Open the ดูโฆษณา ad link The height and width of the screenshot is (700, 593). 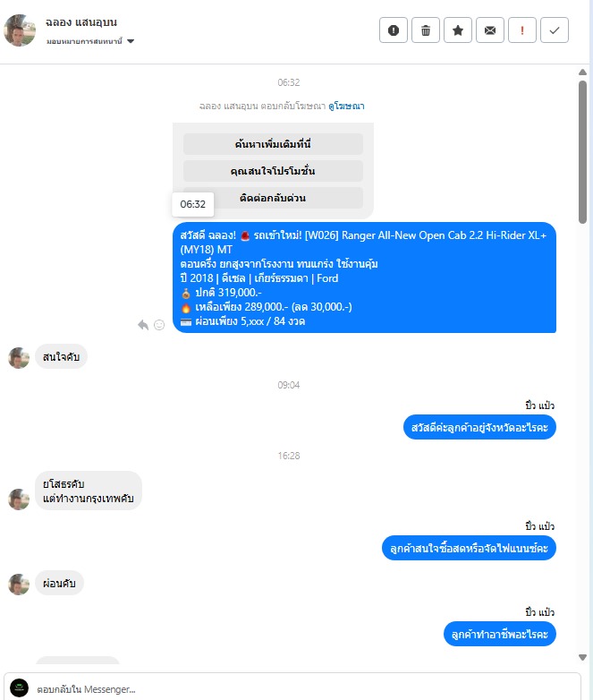346,107
